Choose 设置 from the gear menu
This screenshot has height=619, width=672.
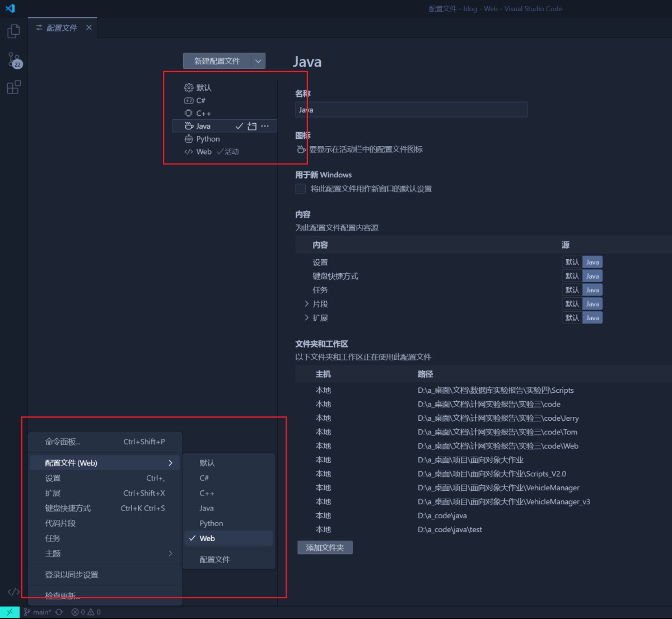[105, 479]
